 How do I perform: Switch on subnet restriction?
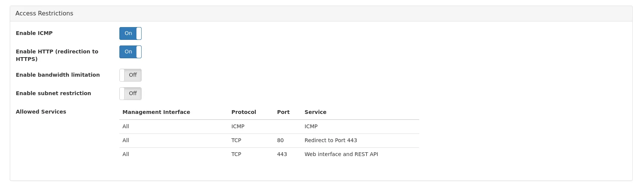click(130, 94)
